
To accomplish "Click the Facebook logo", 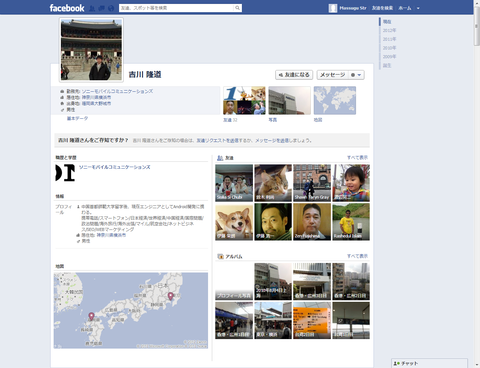I will 67,8.
